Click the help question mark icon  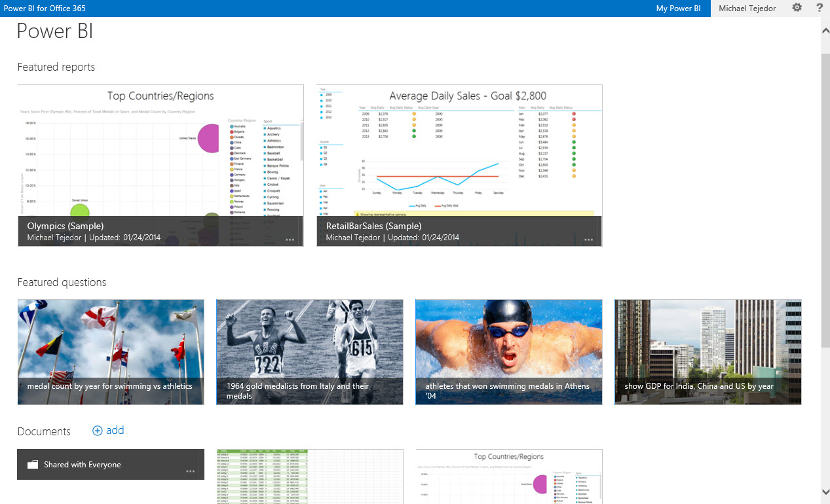[819, 8]
